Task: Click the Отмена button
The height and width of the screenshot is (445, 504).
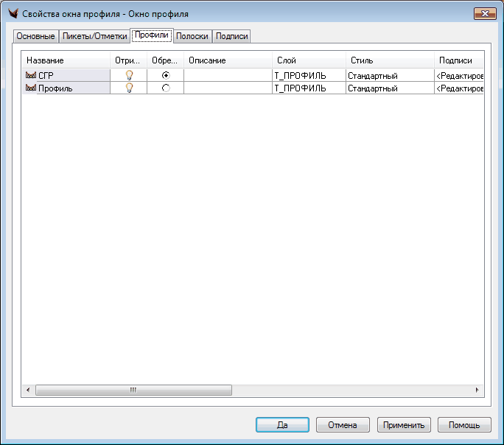Action: pyautogui.click(x=343, y=425)
